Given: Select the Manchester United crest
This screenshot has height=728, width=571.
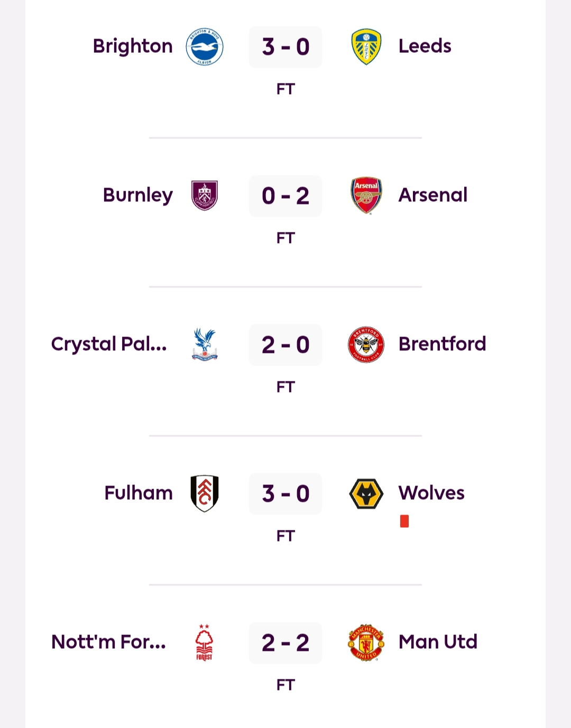Looking at the screenshot, I should point(366,642).
